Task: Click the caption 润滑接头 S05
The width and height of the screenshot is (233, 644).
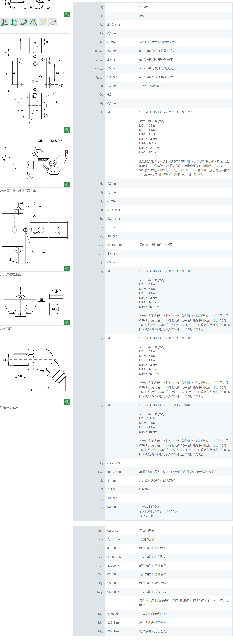Action: (x=9, y=408)
